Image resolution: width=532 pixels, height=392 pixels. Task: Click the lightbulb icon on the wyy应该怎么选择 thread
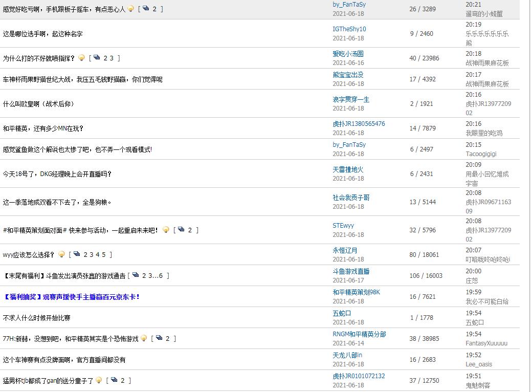[61, 254]
